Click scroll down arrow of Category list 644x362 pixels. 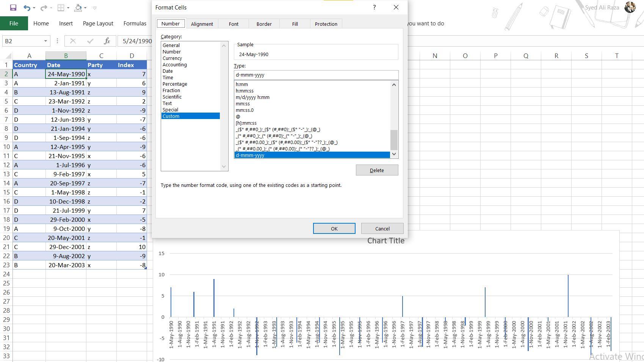[x=224, y=166]
